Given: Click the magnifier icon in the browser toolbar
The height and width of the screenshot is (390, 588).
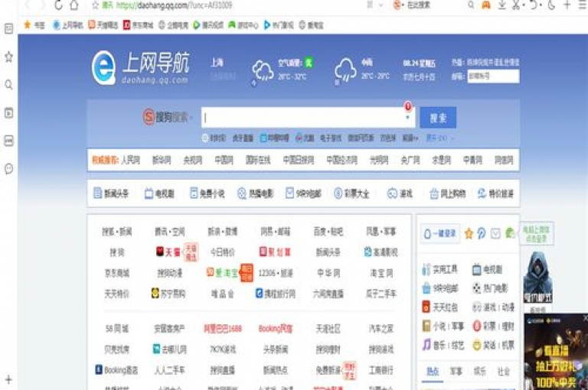Looking at the screenshot, I should click(x=471, y=5).
